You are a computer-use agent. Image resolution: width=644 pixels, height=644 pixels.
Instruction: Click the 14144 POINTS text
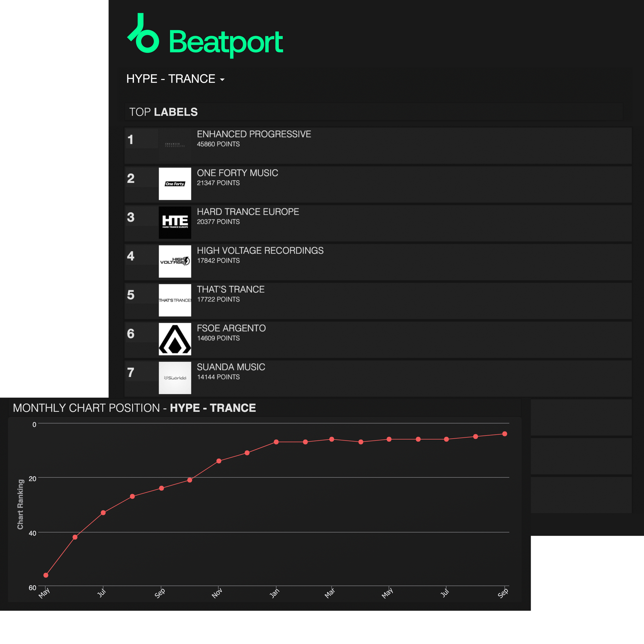pyautogui.click(x=218, y=377)
